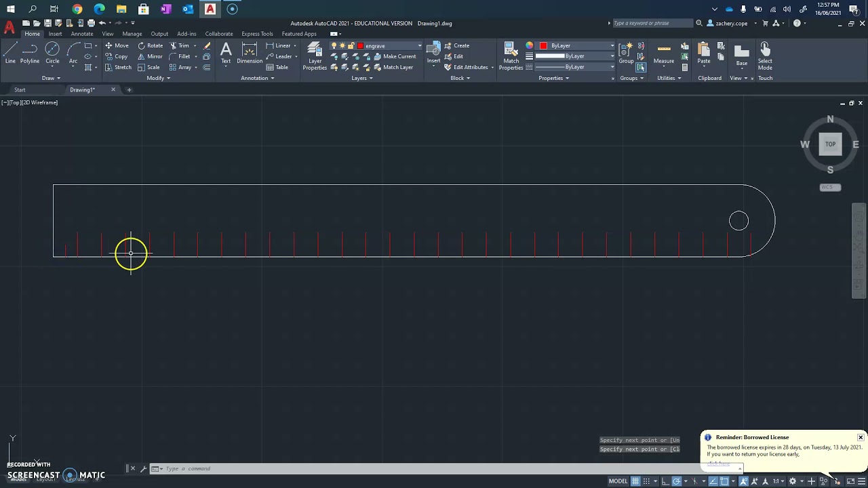Click Make Current layer button
Image resolution: width=868 pixels, height=488 pixels.
(394, 56)
